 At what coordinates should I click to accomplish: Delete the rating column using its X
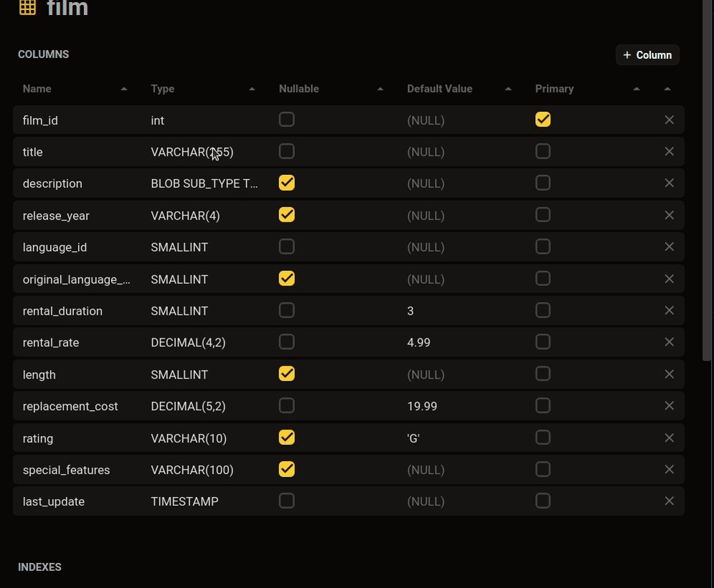pyautogui.click(x=669, y=438)
